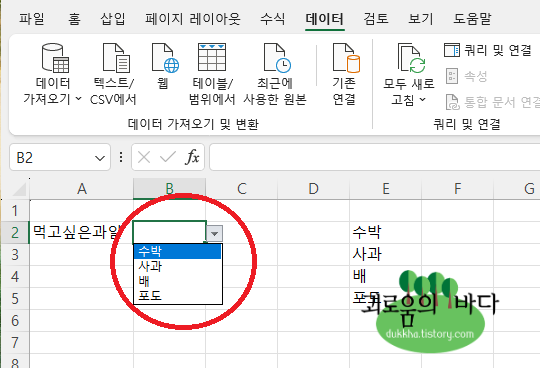The height and width of the screenshot is (368, 540).
Task: Select column E header
Action: tap(386, 189)
